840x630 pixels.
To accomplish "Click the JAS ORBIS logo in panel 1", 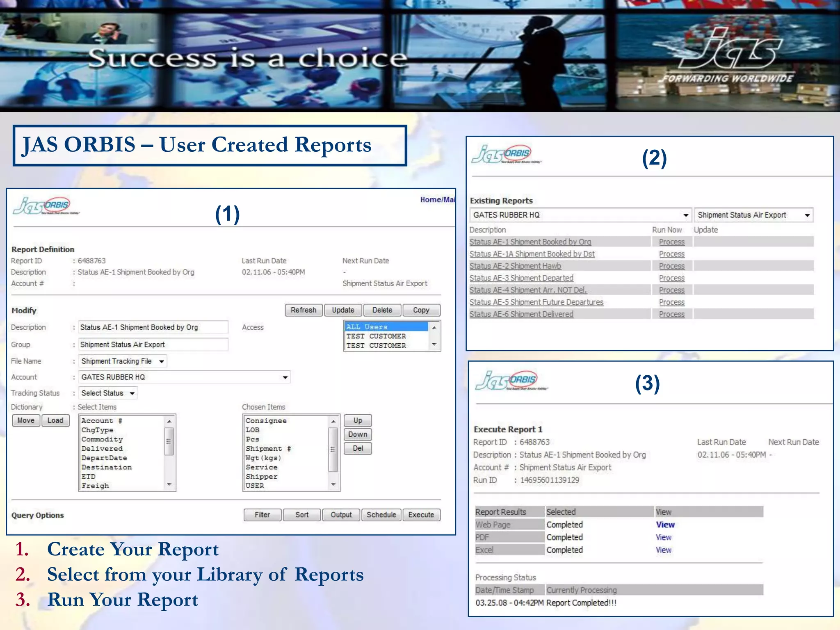I will [x=46, y=206].
